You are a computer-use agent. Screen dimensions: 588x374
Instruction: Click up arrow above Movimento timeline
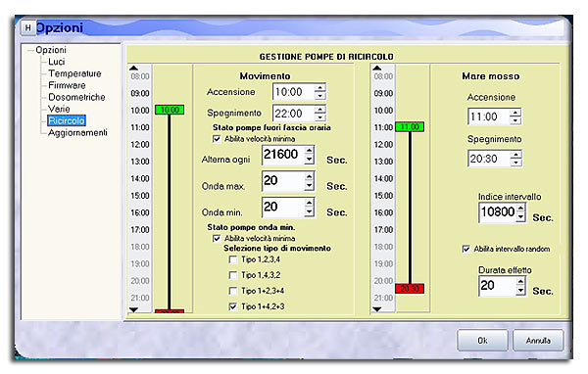133,69
